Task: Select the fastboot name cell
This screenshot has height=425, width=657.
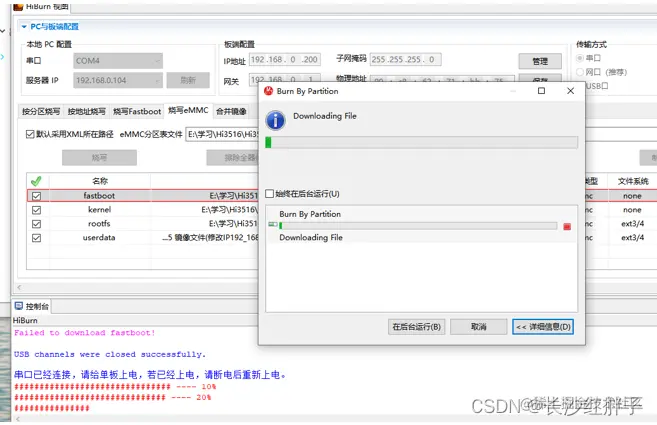Action: tap(99, 196)
